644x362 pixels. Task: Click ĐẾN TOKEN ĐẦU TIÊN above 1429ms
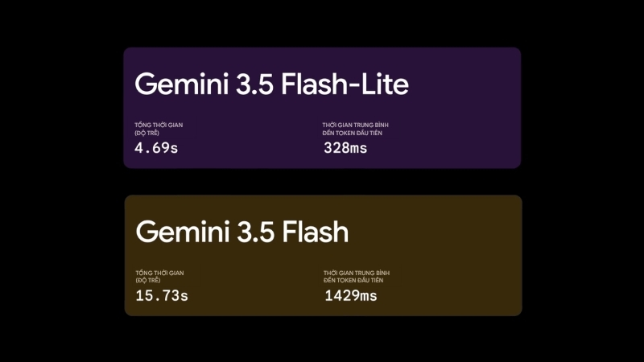353,280
